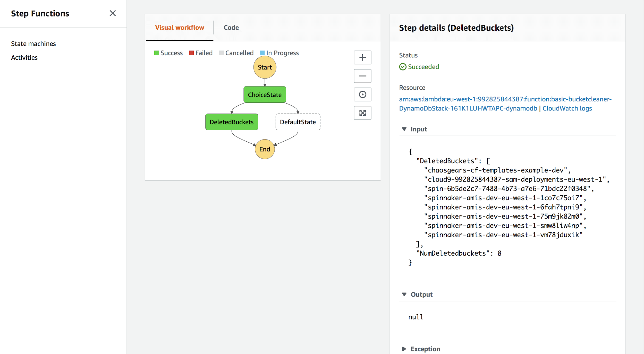
Task: Go to State machines page
Action: point(33,44)
